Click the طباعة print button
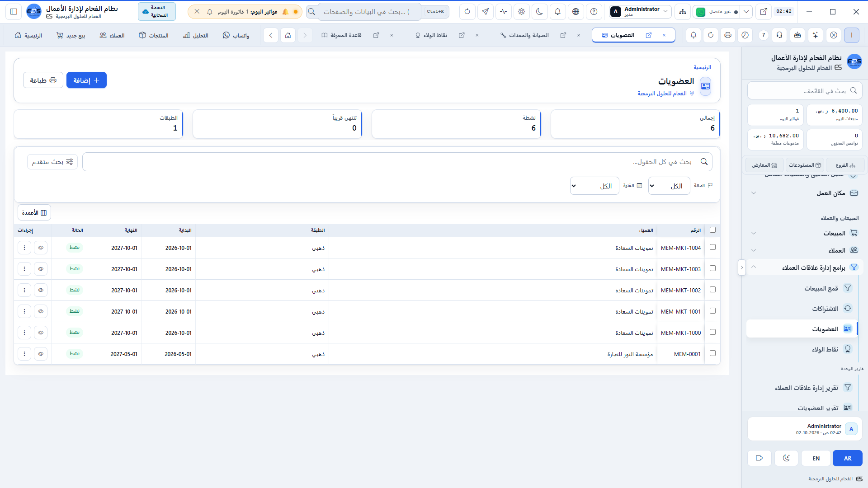This screenshot has width=868, height=488. coord(43,80)
